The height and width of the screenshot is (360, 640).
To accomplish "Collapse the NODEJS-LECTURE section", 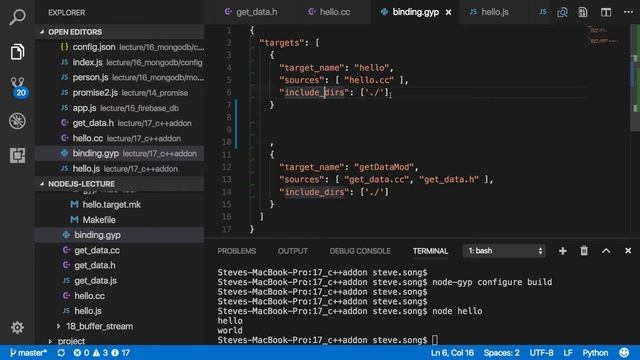I will 120,184.
